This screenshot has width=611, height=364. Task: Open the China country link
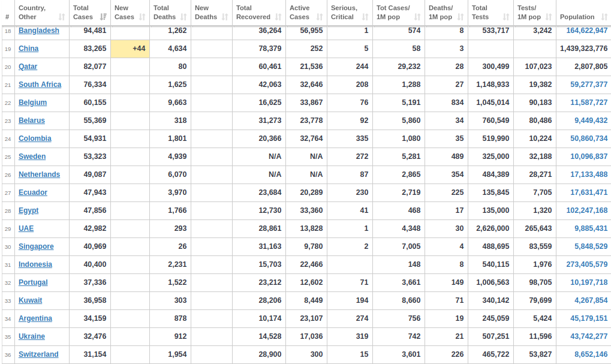28,49
